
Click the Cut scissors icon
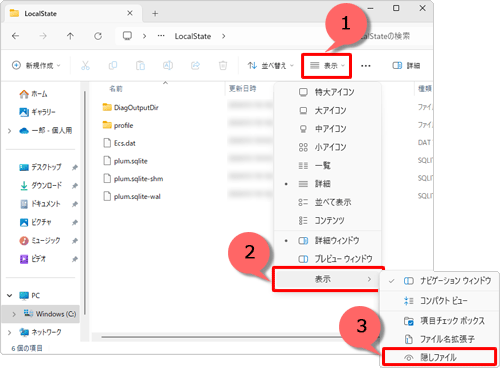click(x=85, y=65)
